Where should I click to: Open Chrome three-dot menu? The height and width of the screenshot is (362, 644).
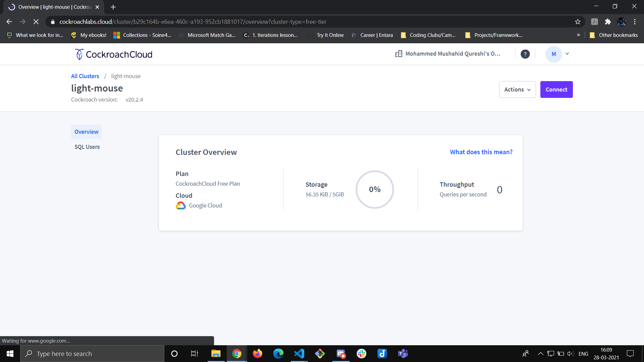pos(635,22)
